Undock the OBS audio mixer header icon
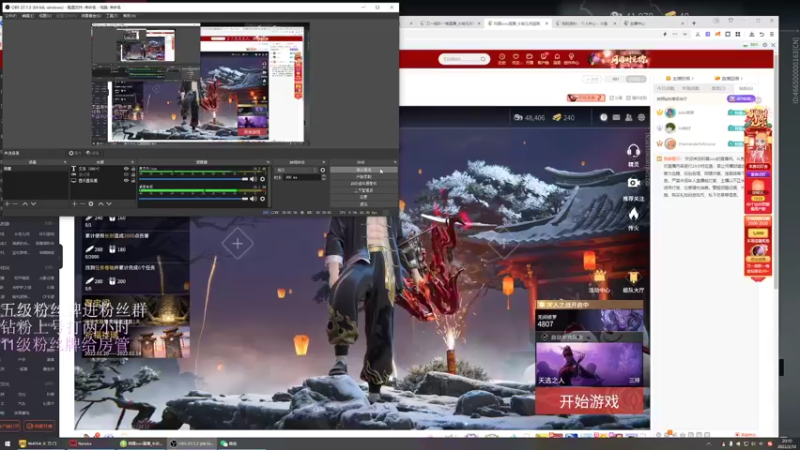 268,162
